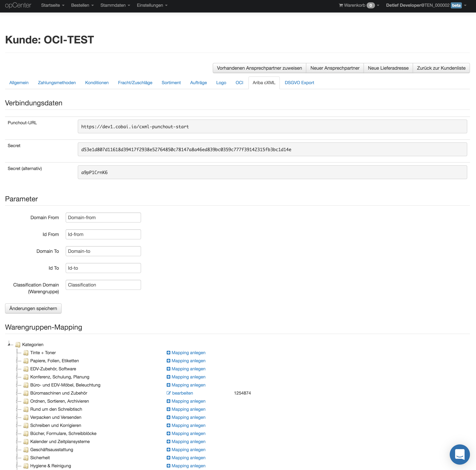The height and width of the screenshot is (470, 476).
Task: Open the Einstellungen dropdown menu
Action: (x=152, y=5)
